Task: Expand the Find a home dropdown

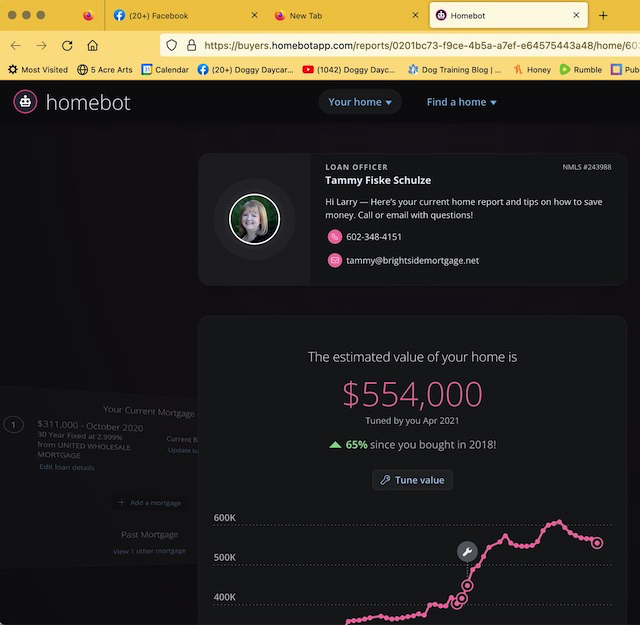Action: click(462, 102)
